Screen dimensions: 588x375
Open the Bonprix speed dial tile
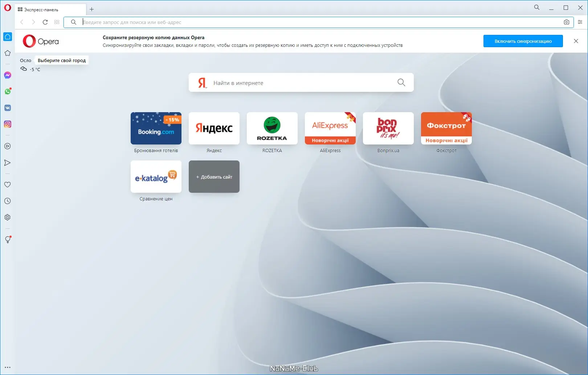tap(388, 128)
